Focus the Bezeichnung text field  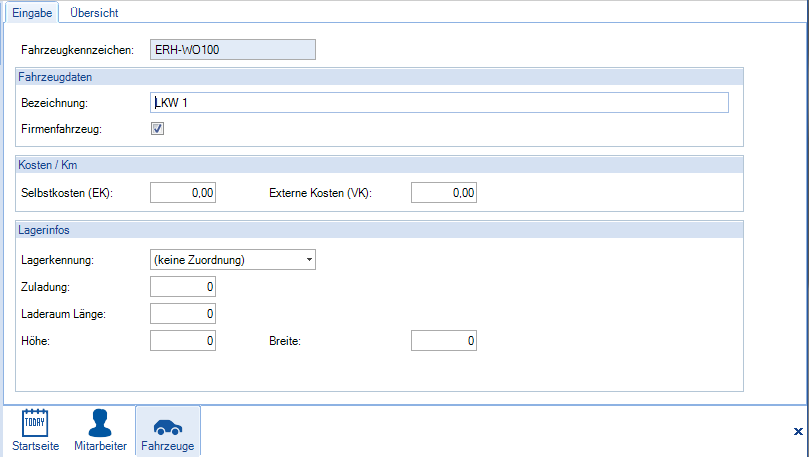point(439,102)
